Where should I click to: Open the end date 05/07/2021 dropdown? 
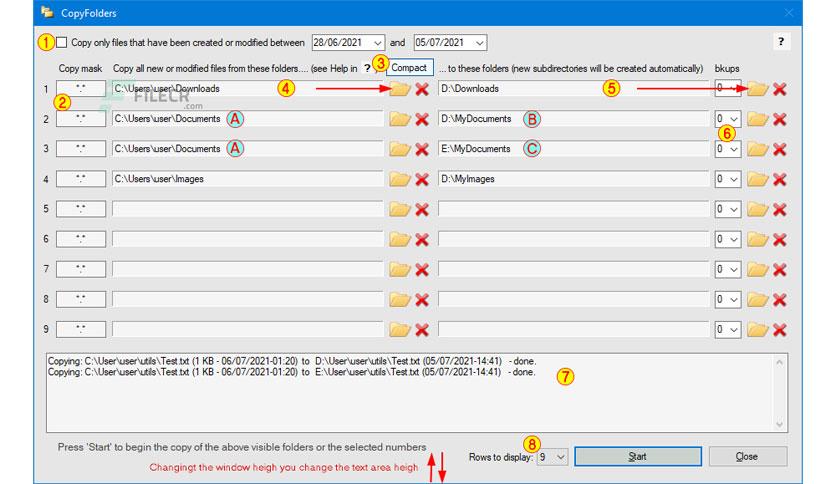(479, 43)
